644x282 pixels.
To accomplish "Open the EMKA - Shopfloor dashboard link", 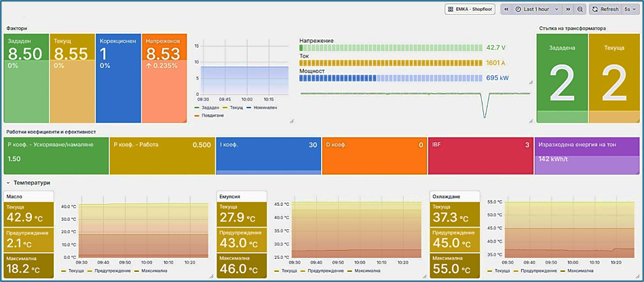I will click(470, 9).
